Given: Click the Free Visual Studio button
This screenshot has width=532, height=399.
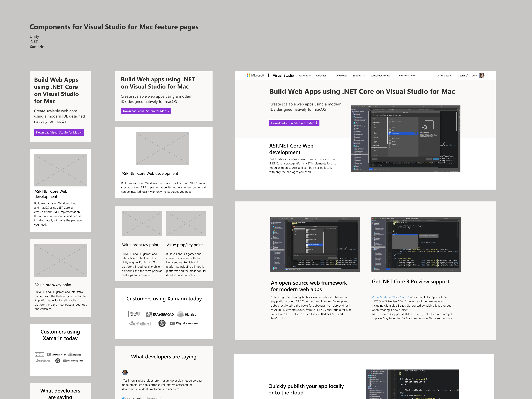Looking at the screenshot, I should tap(407, 75).
